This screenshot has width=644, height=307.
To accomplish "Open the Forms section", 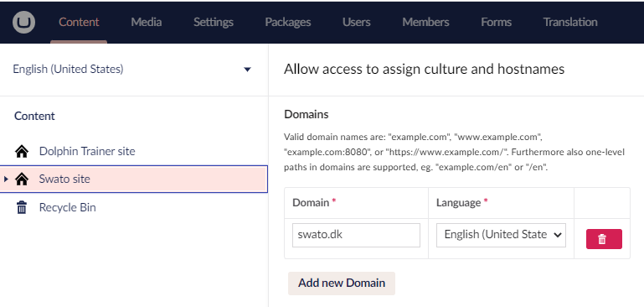I will coord(496,22).
